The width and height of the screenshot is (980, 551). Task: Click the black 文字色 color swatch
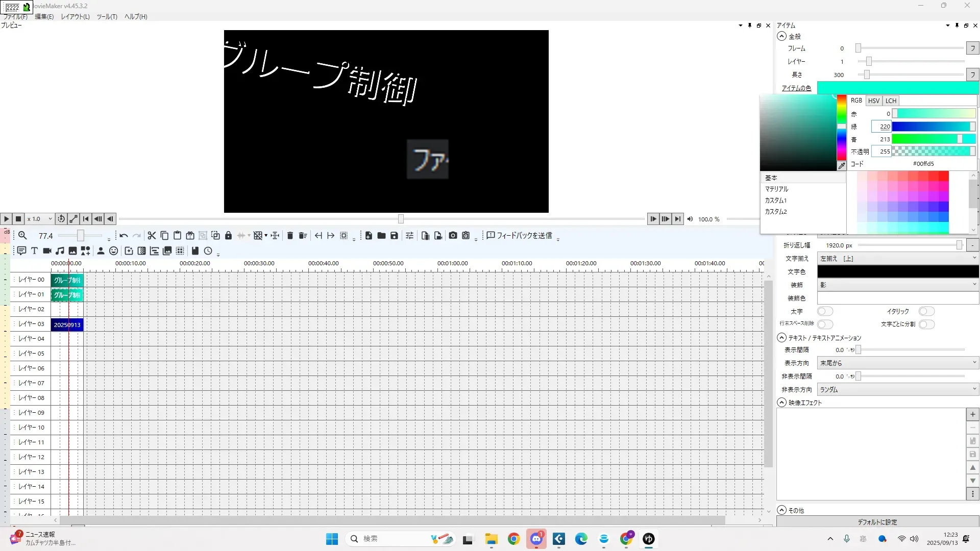coord(898,272)
